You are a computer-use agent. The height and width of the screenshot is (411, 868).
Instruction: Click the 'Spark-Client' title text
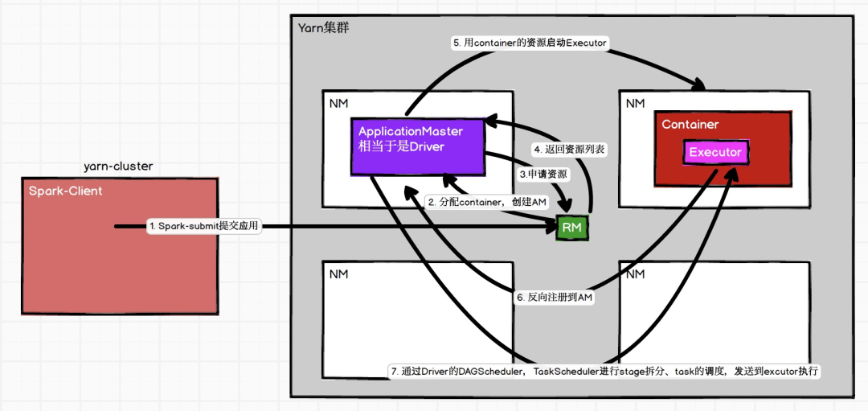(x=65, y=191)
